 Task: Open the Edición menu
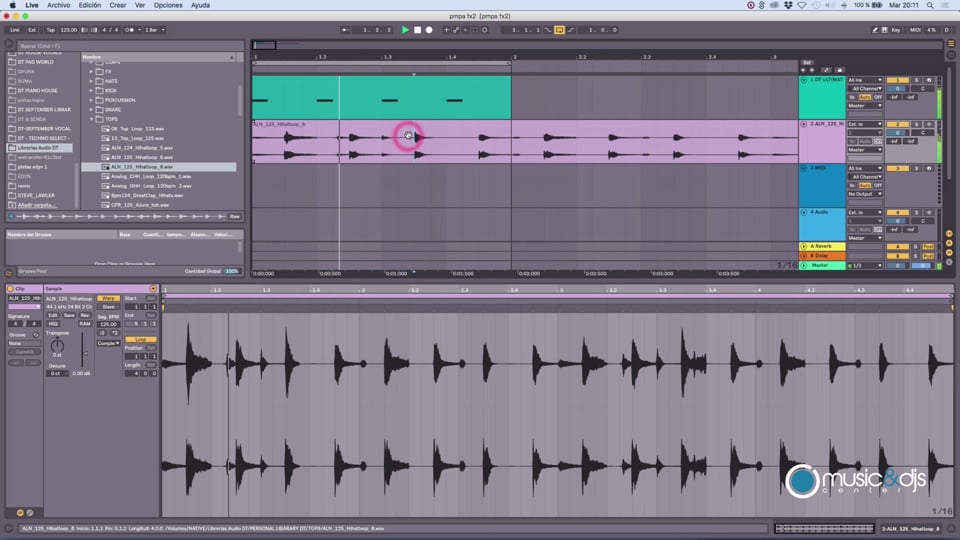(89, 5)
